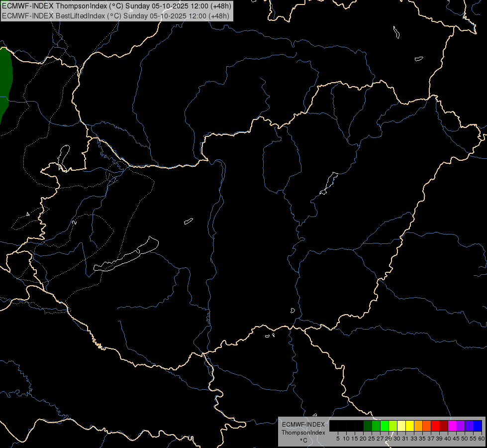Select the bright green 27-29 legend swatch
The image size is (487, 448).
click(385, 426)
